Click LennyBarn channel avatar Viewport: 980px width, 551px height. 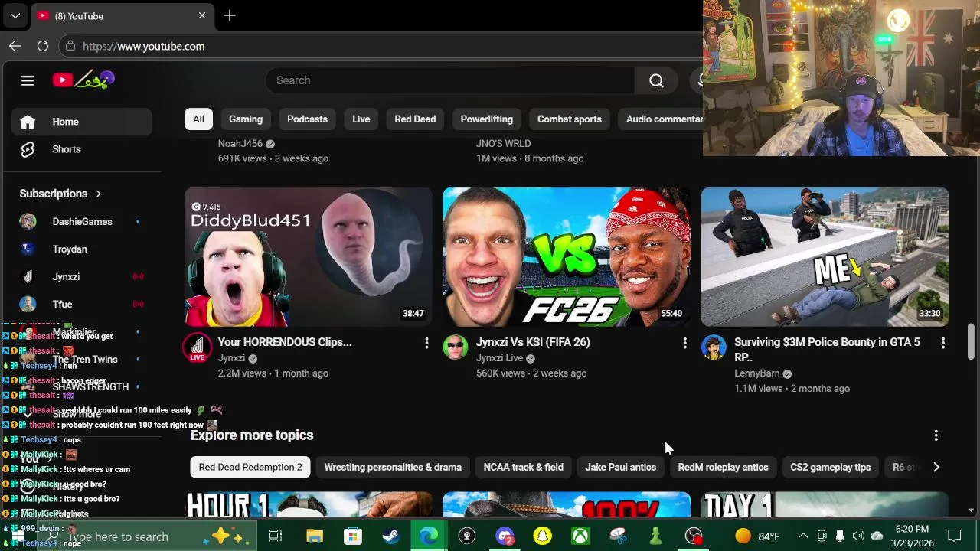coord(714,347)
